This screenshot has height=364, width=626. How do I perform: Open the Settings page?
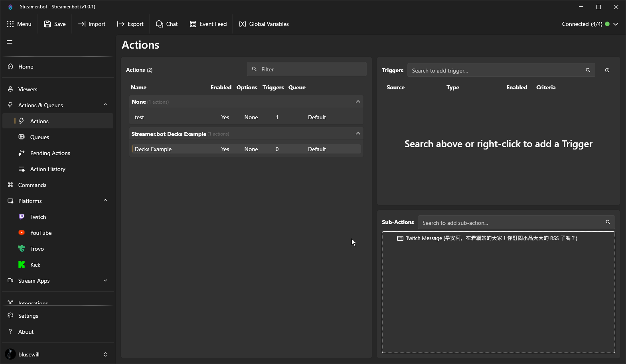pos(28,316)
